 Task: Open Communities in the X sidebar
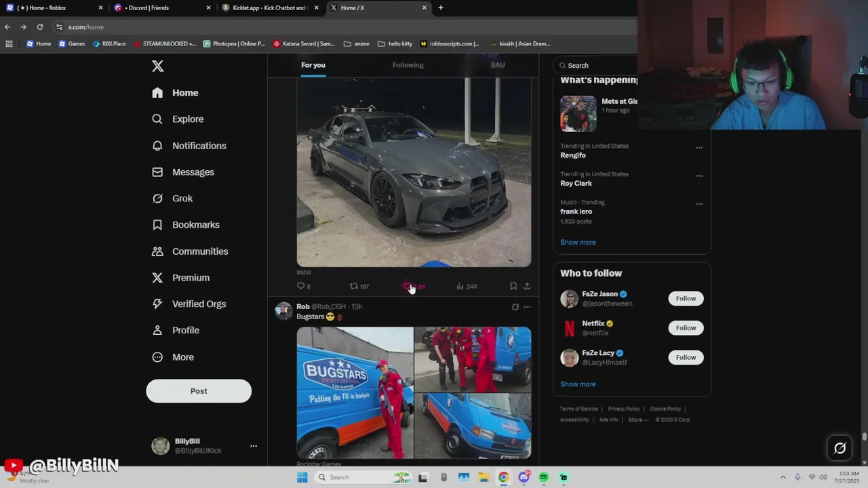[190, 251]
